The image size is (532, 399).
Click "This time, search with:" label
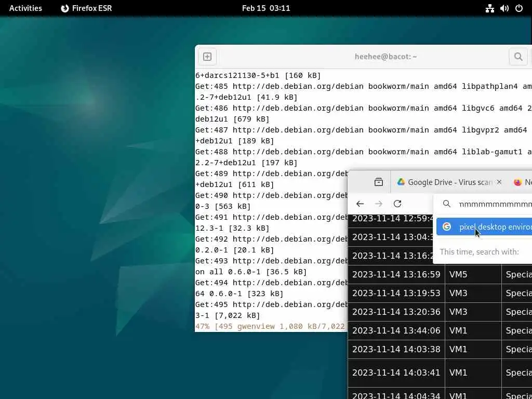[x=479, y=252]
